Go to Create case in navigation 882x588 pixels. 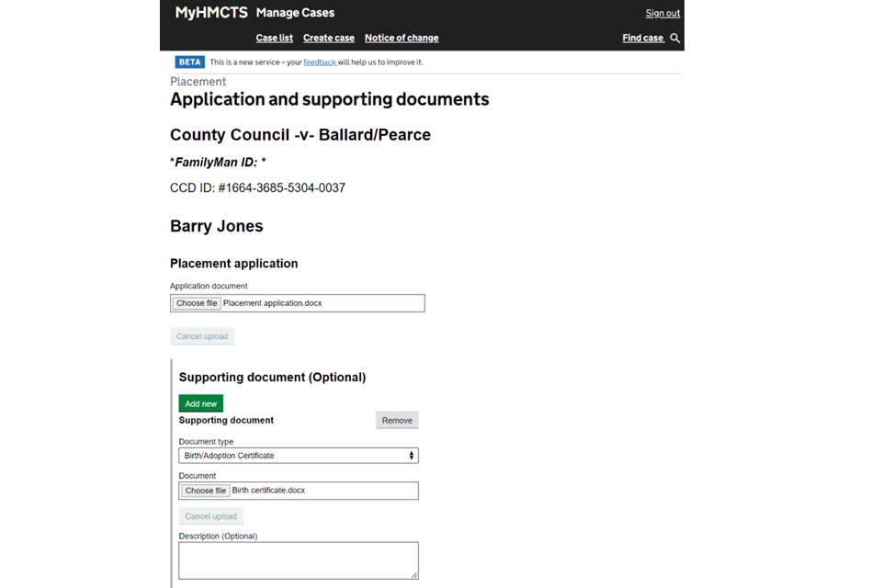click(x=328, y=39)
